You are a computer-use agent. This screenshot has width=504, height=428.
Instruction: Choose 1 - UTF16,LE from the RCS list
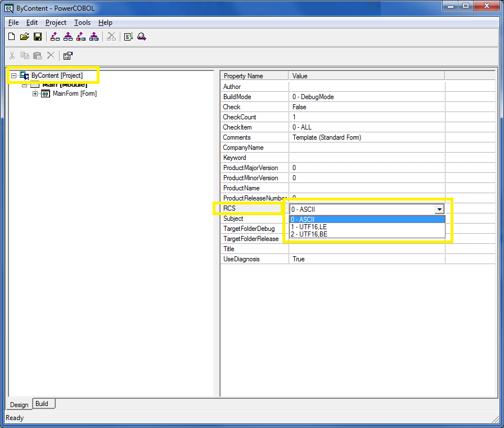[367, 227]
